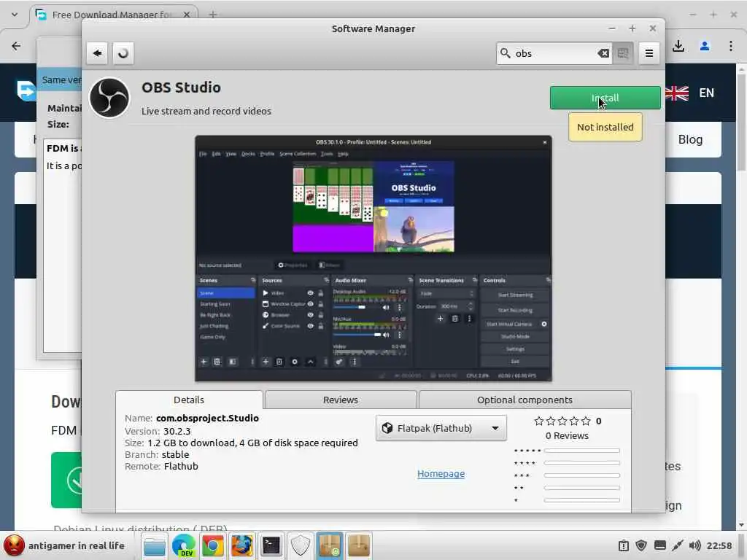747x560 pixels.
Task: Install OBS Studio
Action: pyautogui.click(x=605, y=98)
